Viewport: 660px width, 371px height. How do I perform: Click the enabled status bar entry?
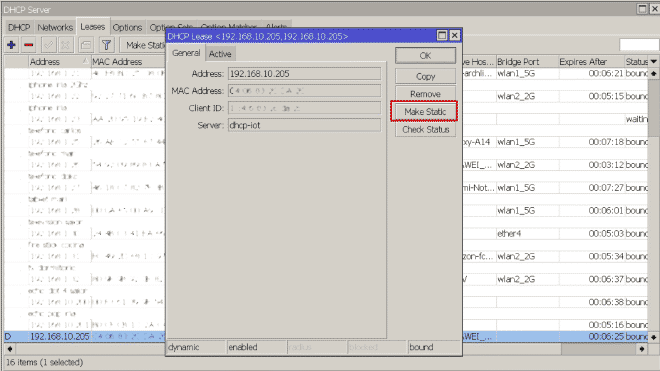[257, 347]
